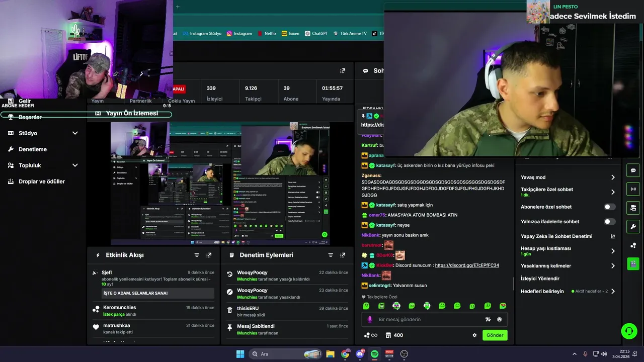Click IMunchies on the Mesaj Sabitlendi row
The width and height of the screenshot is (644, 362).
click(247, 333)
